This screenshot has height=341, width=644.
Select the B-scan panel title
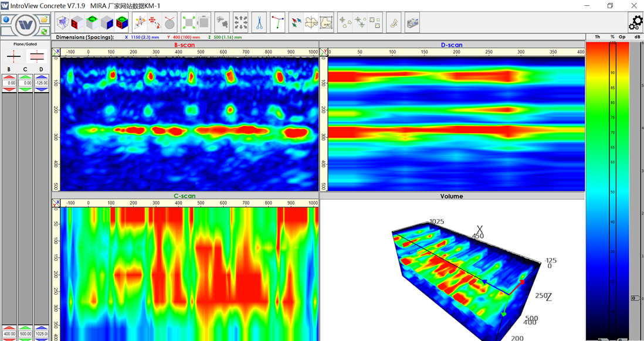click(x=184, y=45)
